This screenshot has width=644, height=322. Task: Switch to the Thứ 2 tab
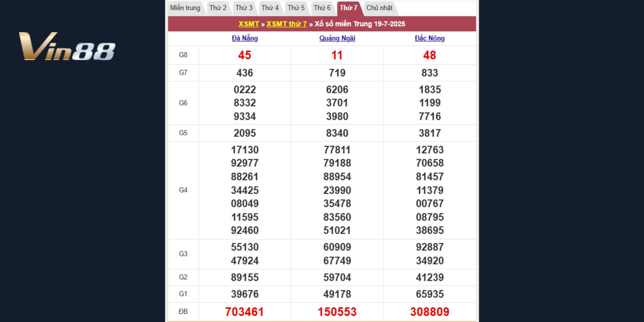218,8
